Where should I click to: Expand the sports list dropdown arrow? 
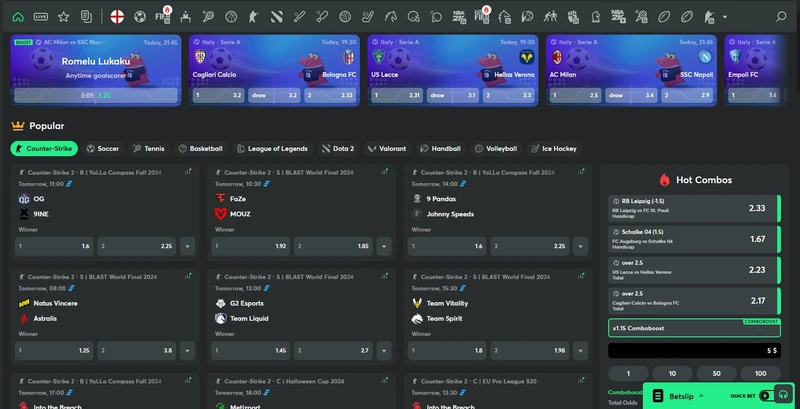coord(724,16)
